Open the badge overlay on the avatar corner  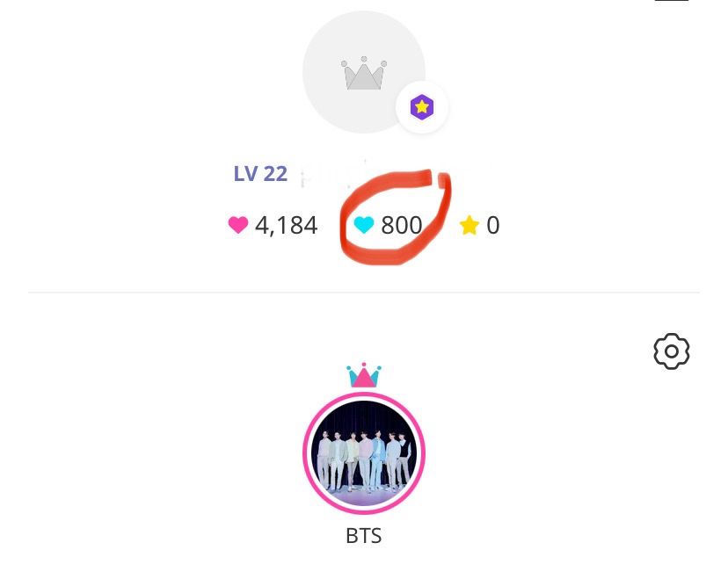(x=422, y=106)
